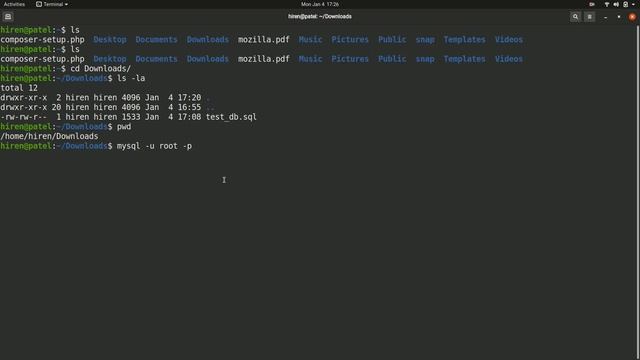This screenshot has height=360, width=640.
Task: Minimize the terminal window
Action: [x=605, y=17]
